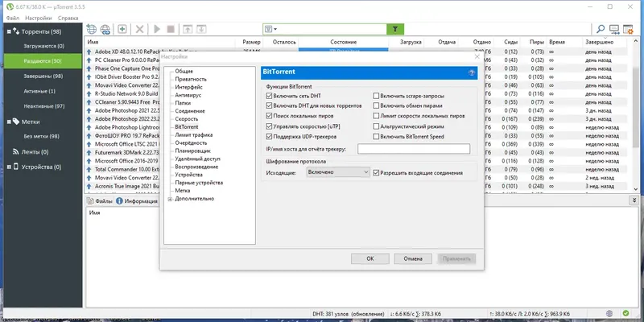
Task: Click the Create new torrent plus icon
Action: (122, 29)
